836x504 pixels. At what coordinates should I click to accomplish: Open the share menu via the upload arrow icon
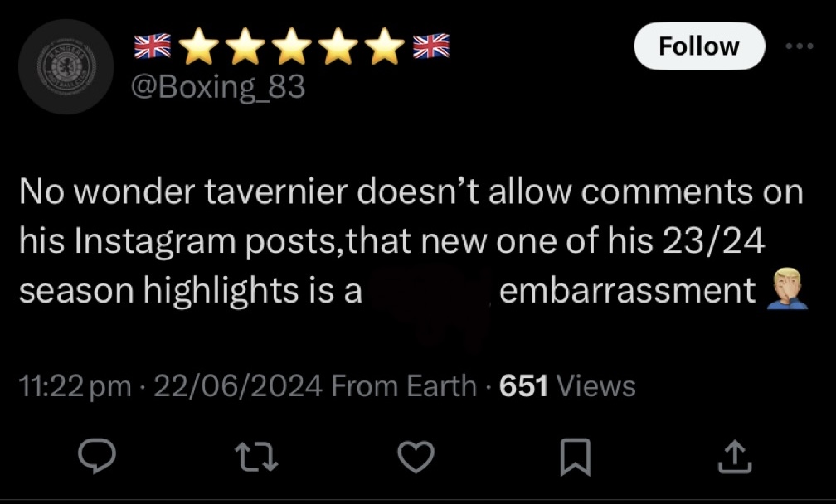[735, 457]
